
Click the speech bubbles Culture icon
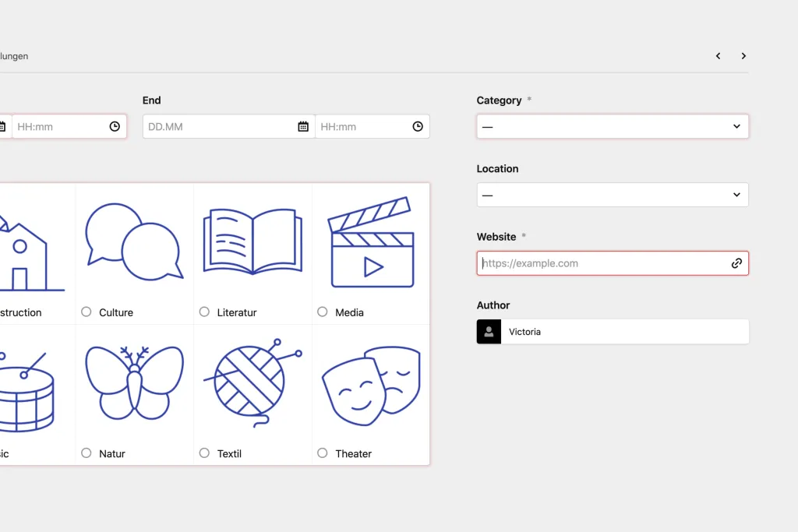tap(134, 242)
